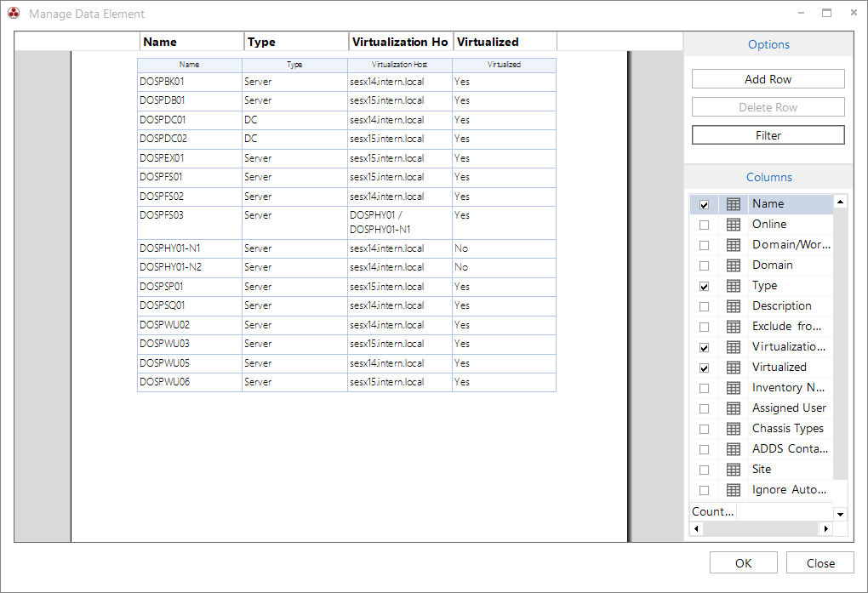This screenshot has height=593, width=868.
Task: Click the Virtualization Ho column header
Action: [x=401, y=42]
